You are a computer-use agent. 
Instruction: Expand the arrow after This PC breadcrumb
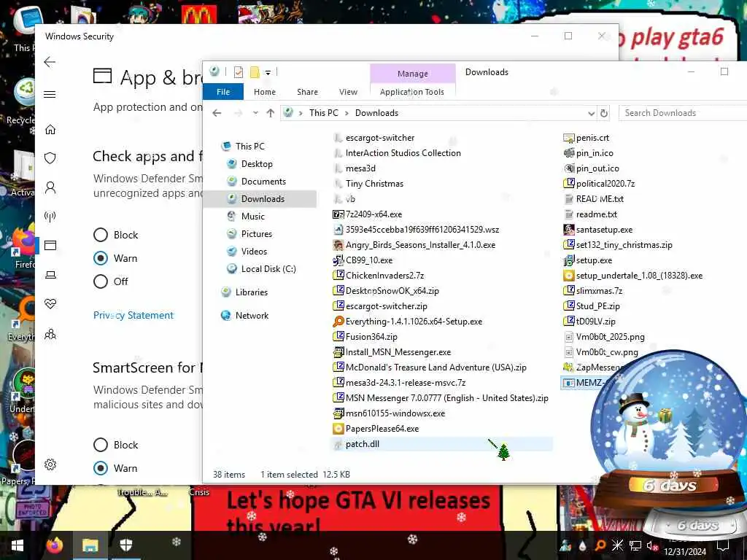pos(347,113)
